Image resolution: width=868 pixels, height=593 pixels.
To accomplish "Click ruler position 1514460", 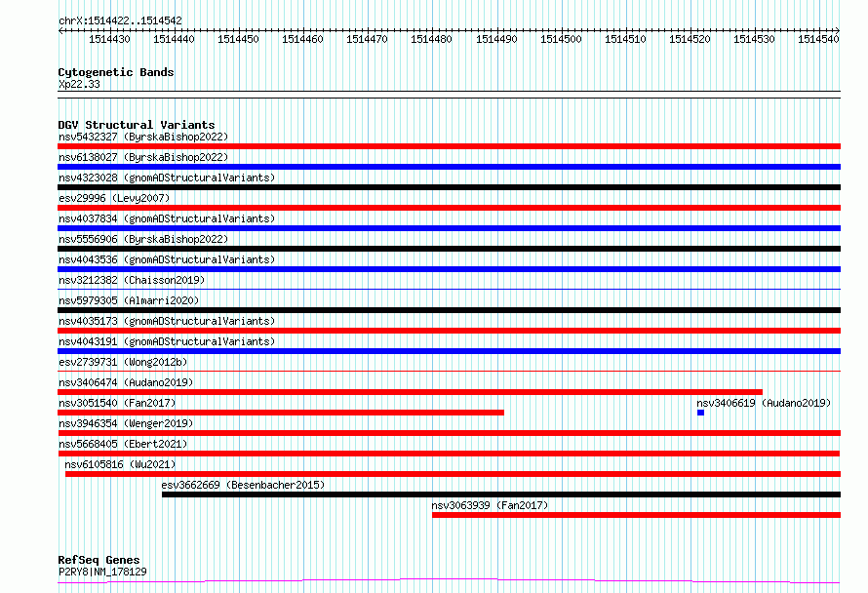I will click(x=302, y=39).
